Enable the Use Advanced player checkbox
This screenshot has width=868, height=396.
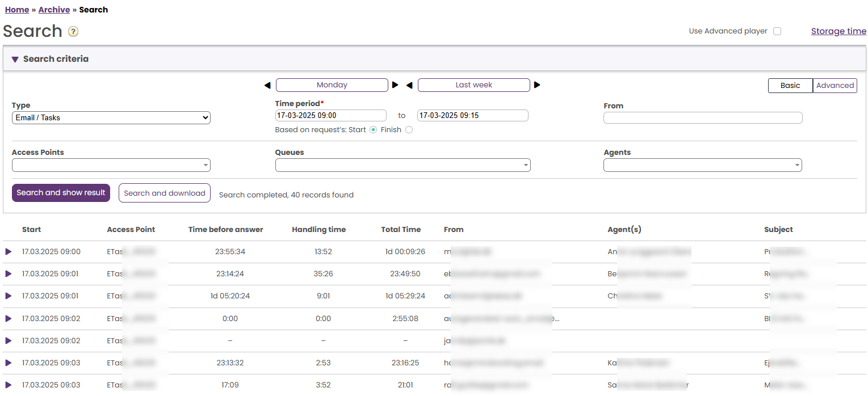[777, 31]
